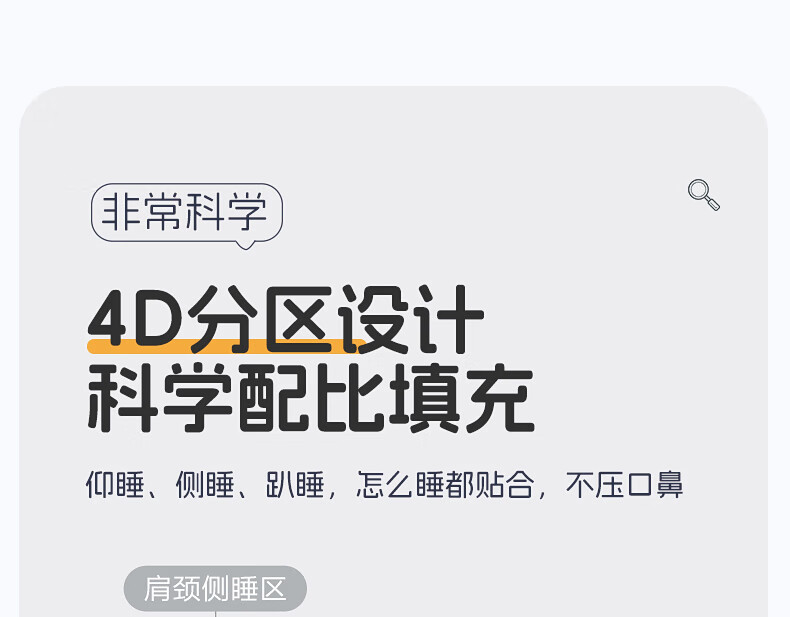Click the 仰睡 word in subtitle
This screenshot has height=617, width=790.
click(115, 485)
